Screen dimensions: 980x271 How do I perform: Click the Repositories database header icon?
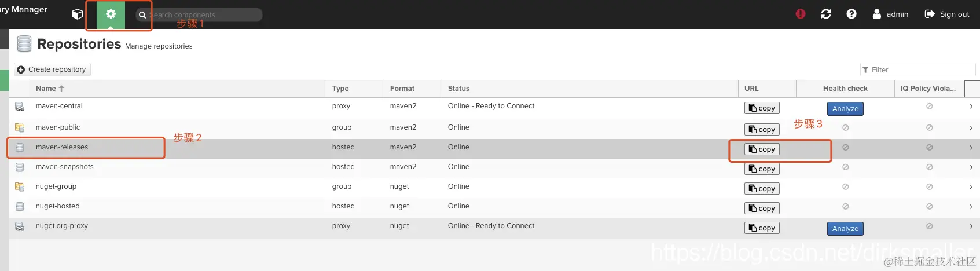click(x=24, y=44)
